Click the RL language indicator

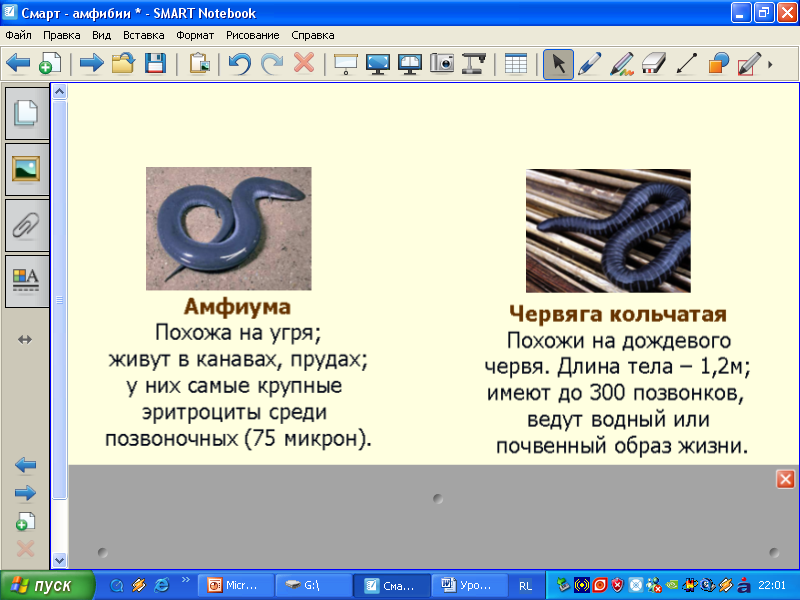point(525,586)
